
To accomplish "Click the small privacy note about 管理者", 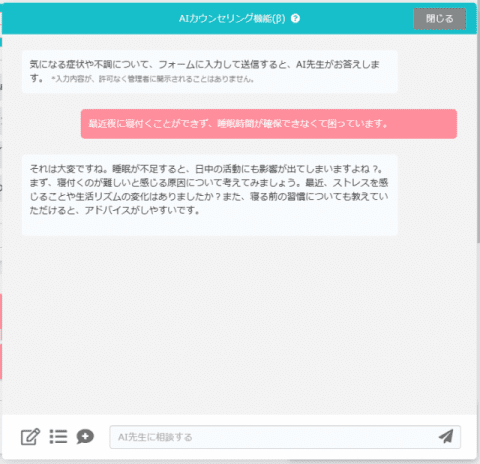I will coord(153,79).
